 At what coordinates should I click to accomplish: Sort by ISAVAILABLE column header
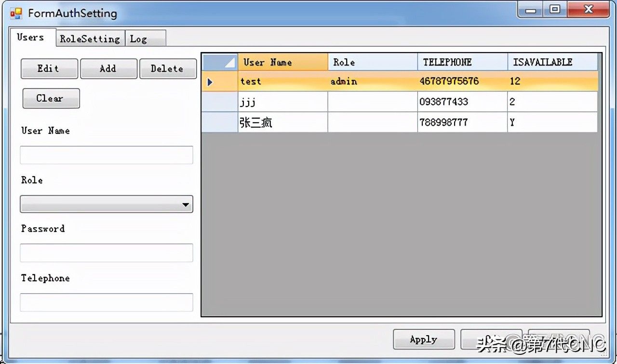pyautogui.click(x=553, y=62)
